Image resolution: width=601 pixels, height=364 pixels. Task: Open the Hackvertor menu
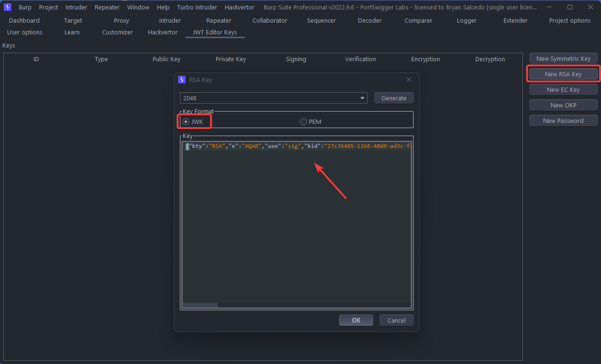(239, 7)
